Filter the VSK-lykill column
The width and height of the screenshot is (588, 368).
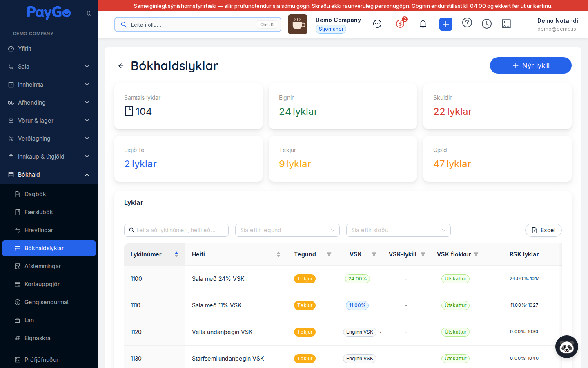pyautogui.click(x=423, y=254)
